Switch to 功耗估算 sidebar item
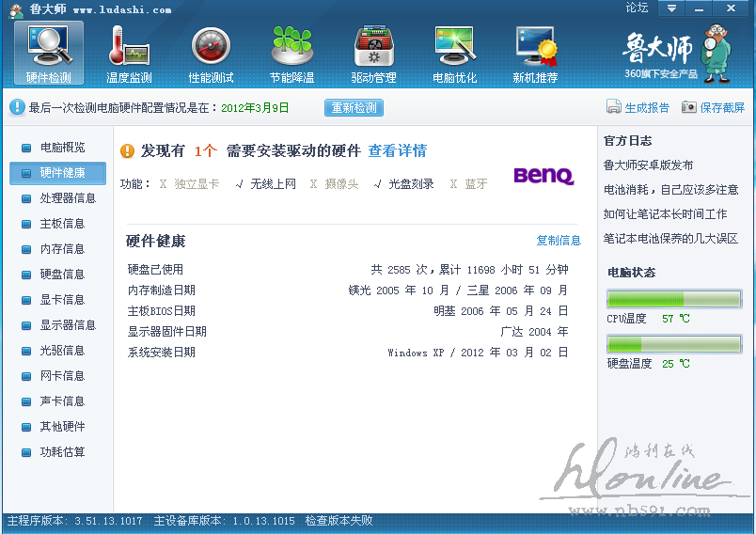Viewport: 756px width, 534px height. click(62, 452)
